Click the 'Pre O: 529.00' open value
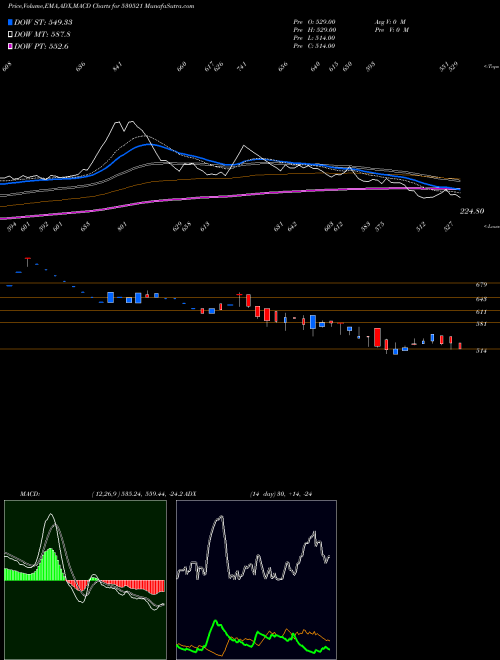Image resolution: width=500 pixels, height=660 pixels. coord(314,22)
